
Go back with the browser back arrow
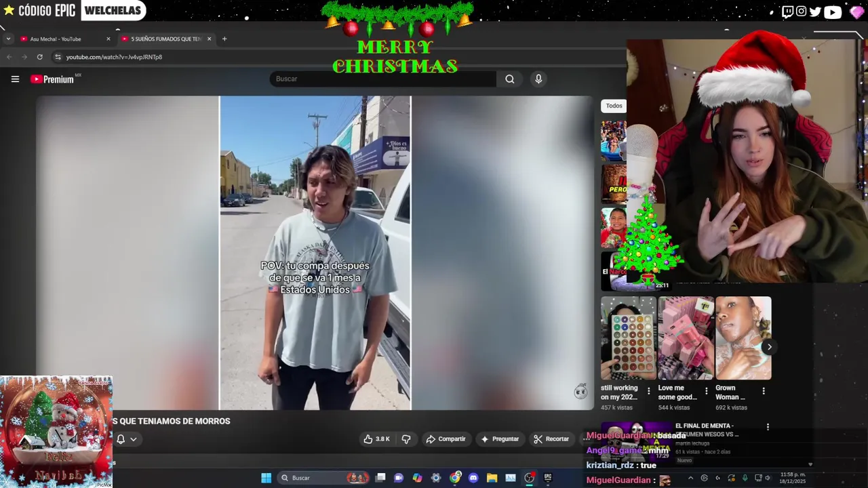9,57
